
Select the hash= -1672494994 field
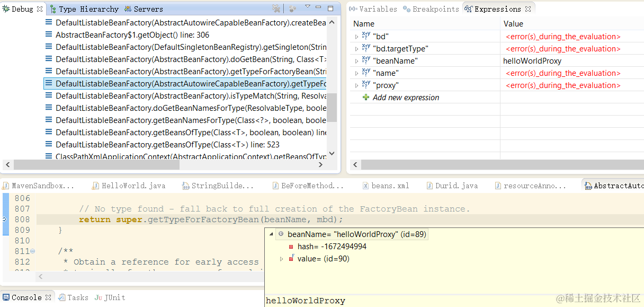332,247
